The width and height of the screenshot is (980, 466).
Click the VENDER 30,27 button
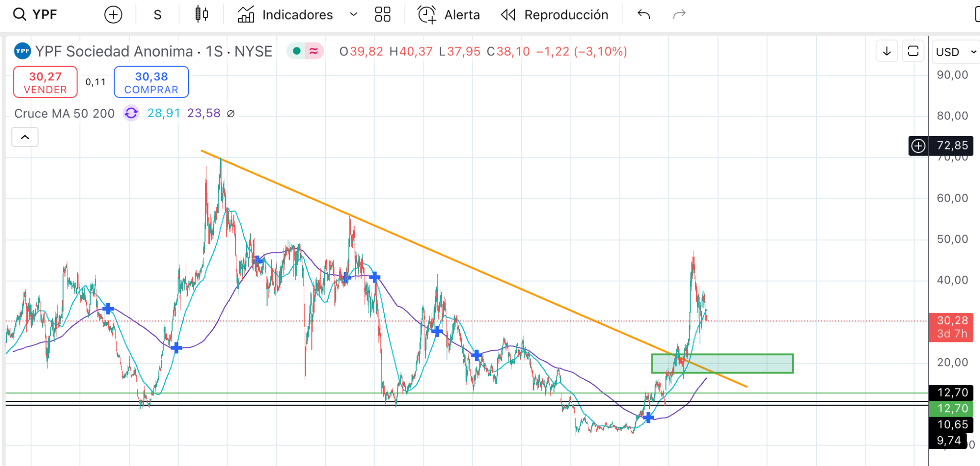pyautogui.click(x=45, y=82)
